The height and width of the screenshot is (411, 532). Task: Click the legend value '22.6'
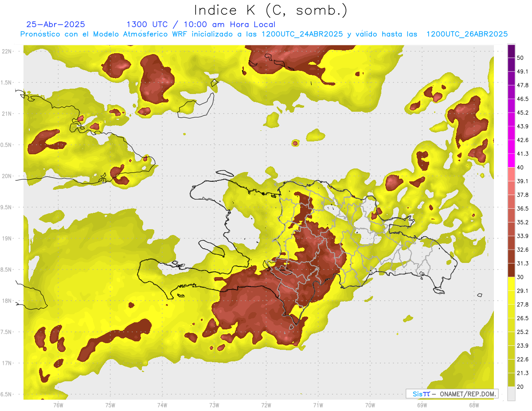tap(523, 359)
